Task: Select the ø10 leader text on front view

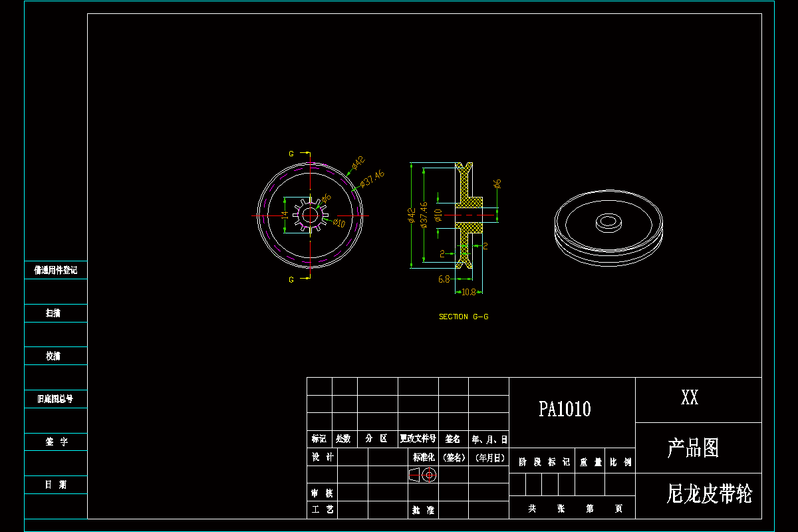Action: 338,223
